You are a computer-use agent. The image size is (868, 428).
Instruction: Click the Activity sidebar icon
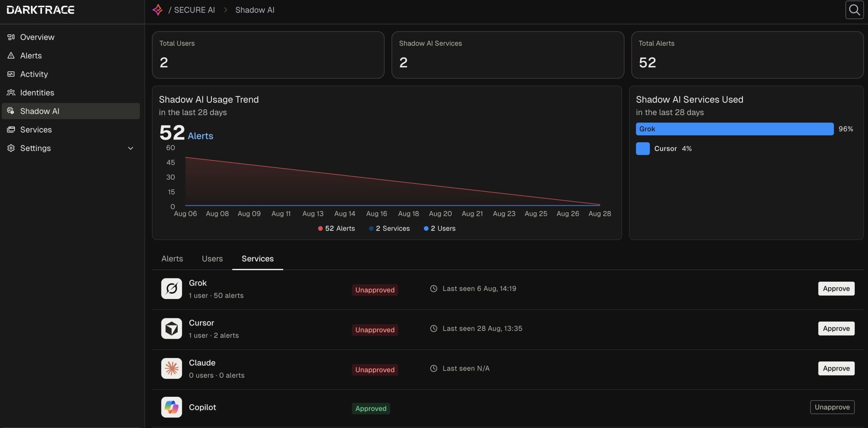click(11, 74)
